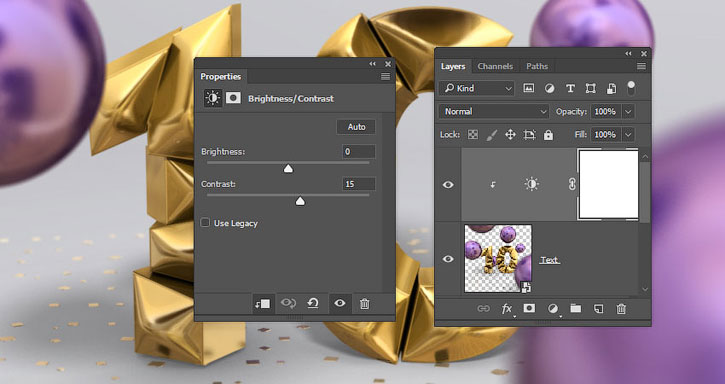Click the Fill 100% field
The image size is (725, 384).
pyautogui.click(x=606, y=135)
